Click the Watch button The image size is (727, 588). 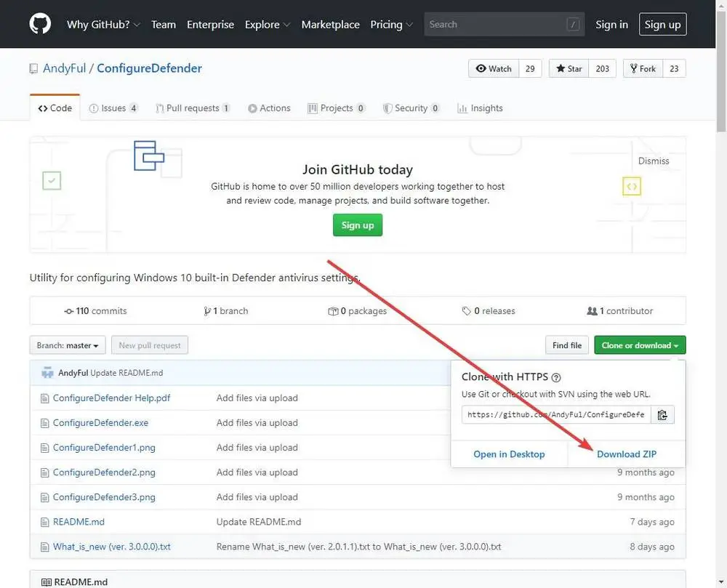[x=494, y=68]
